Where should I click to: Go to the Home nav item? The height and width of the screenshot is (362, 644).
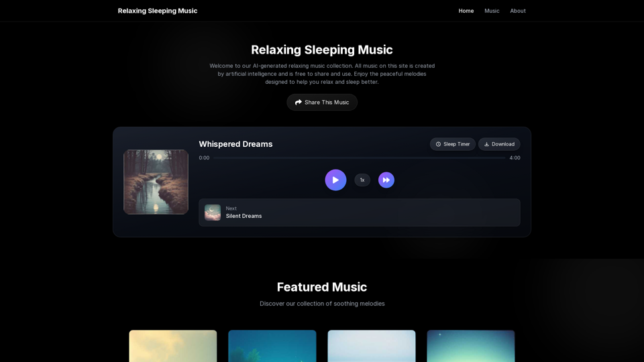pos(466,11)
